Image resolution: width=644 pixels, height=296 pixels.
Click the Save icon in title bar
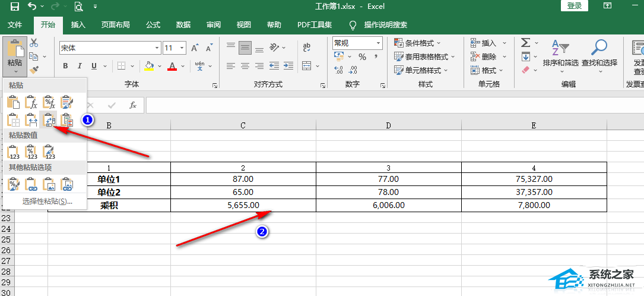[x=14, y=6]
